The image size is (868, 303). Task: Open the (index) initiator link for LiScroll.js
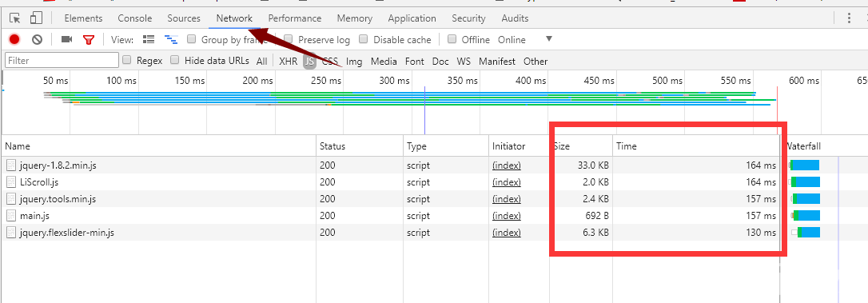click(x=507, y=181)
